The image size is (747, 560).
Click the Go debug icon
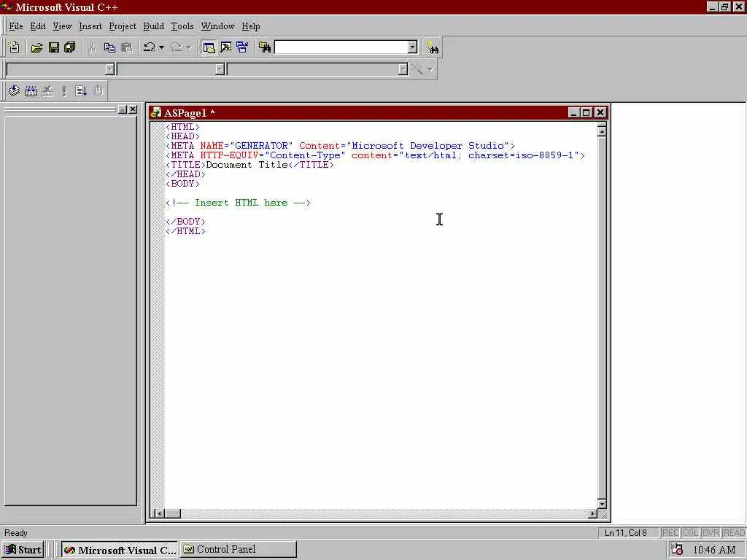click(80, 91)
